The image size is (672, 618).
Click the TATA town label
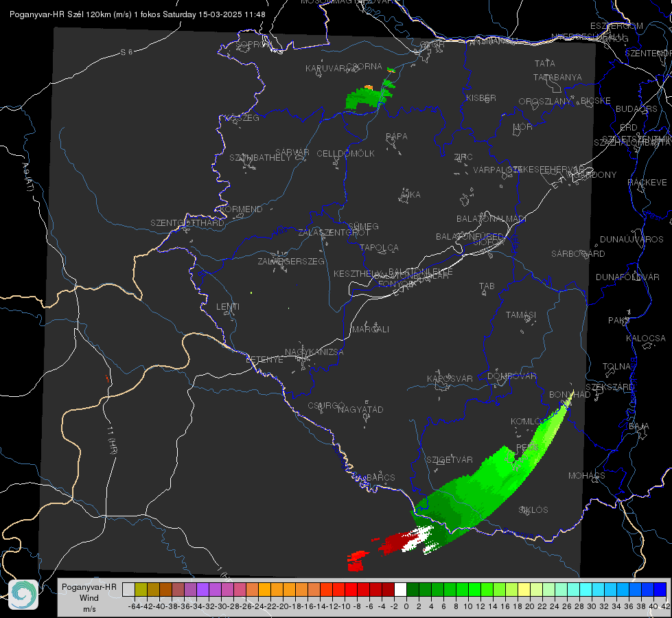(545, 63)
